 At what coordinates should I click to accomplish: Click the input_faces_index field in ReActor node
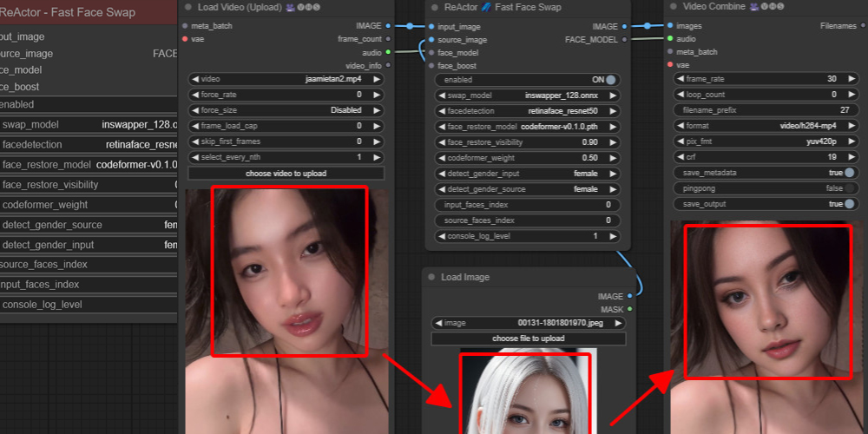pos(527,205)
